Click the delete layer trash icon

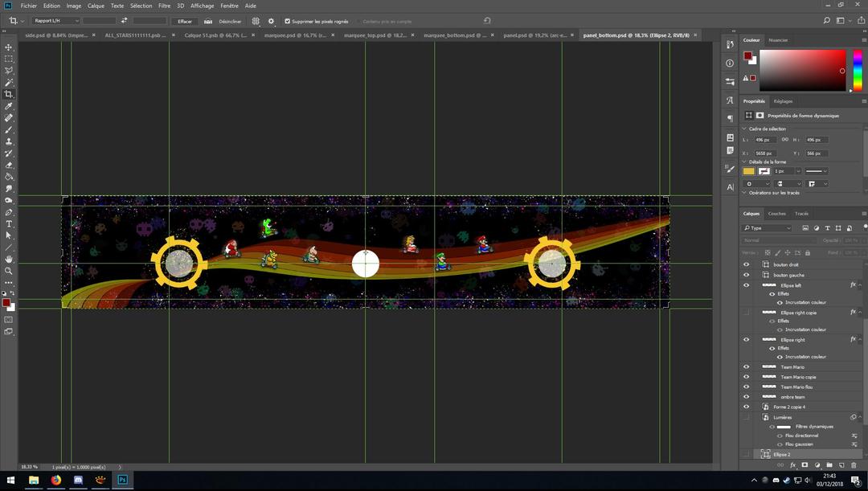[853, 465]
